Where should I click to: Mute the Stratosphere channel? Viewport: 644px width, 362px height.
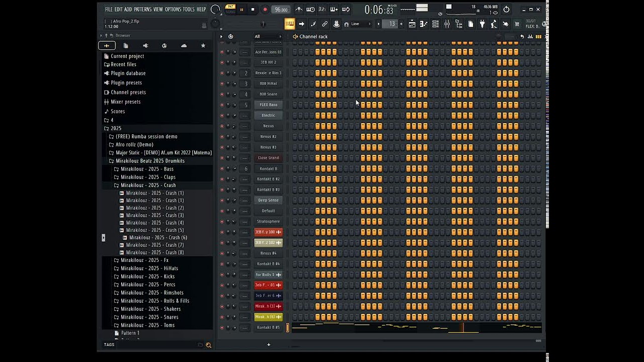[x=222, y=221]
